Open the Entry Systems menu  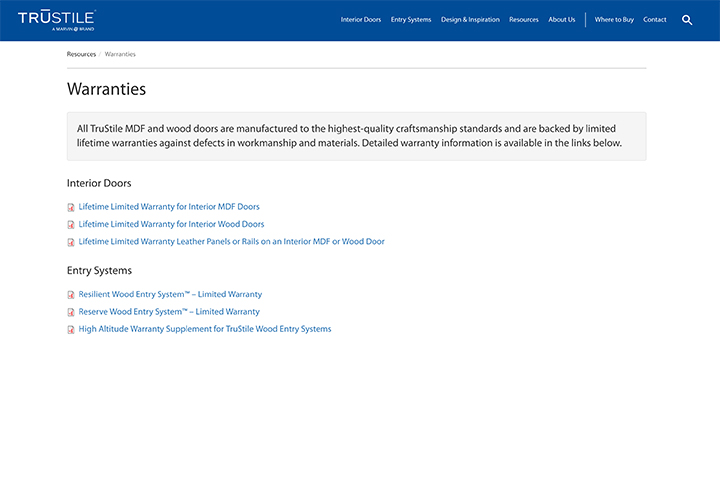[x=411, y=20]
